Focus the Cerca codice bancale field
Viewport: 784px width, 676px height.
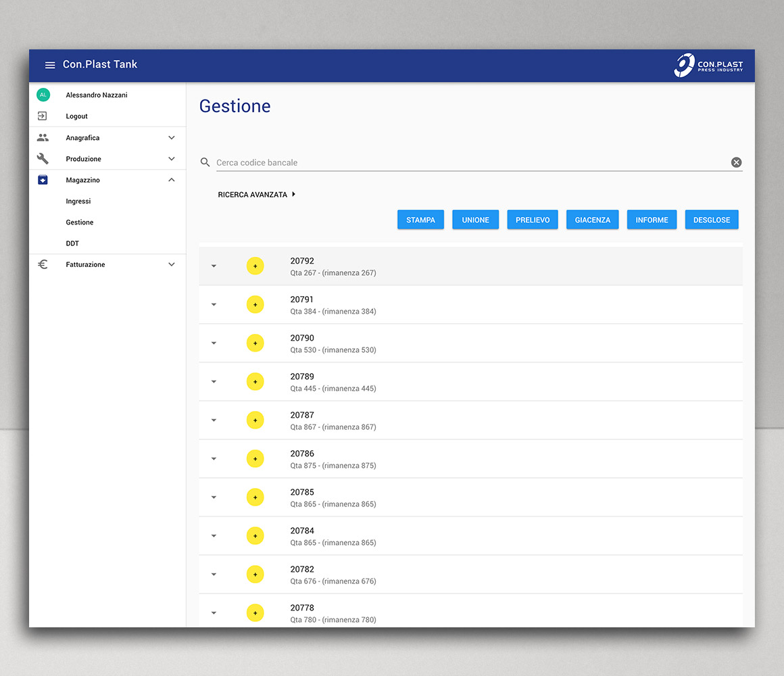[472, 162]
